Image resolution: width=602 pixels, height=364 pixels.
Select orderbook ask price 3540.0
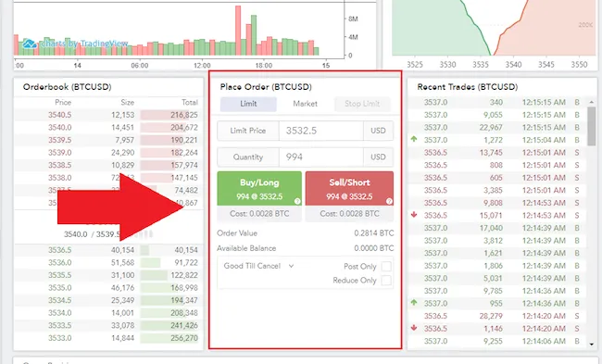pyautogui.click(x=59, y=128)
